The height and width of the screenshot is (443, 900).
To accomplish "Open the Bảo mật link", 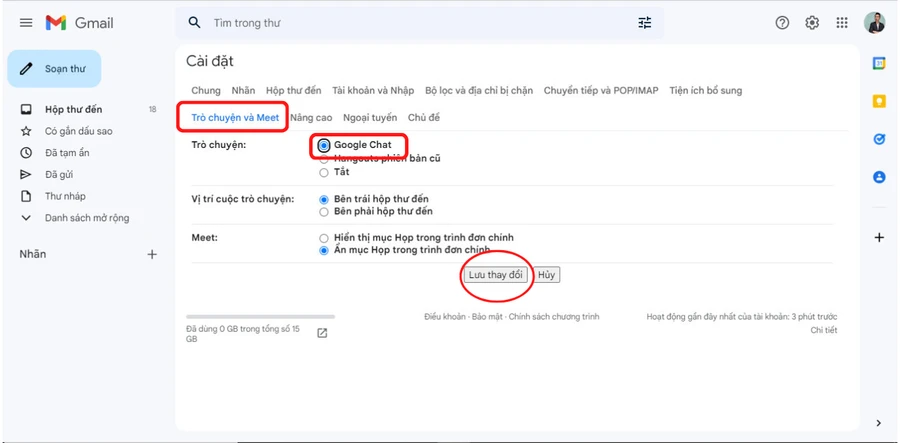I will pos(487,317).
